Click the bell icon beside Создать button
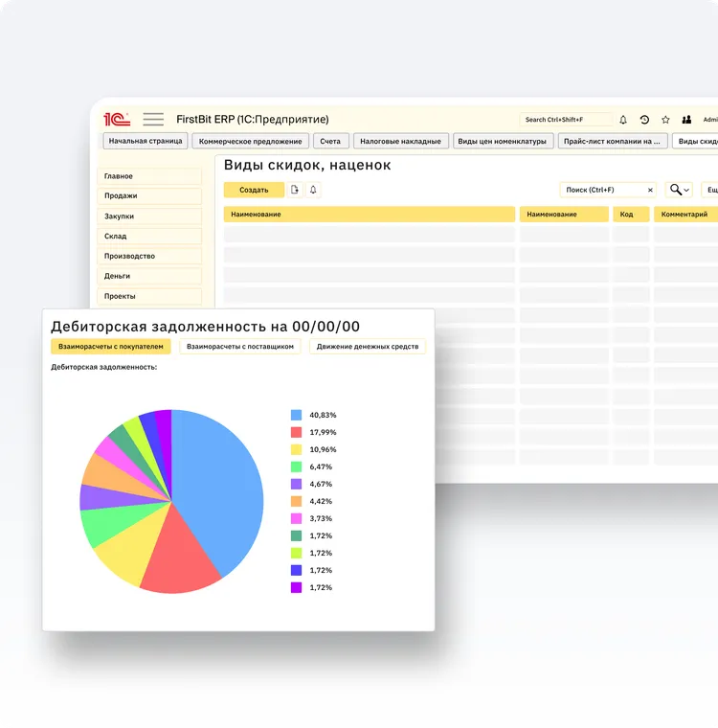The height and width of the screenshot is (728, 718). [x=313, y=190]
